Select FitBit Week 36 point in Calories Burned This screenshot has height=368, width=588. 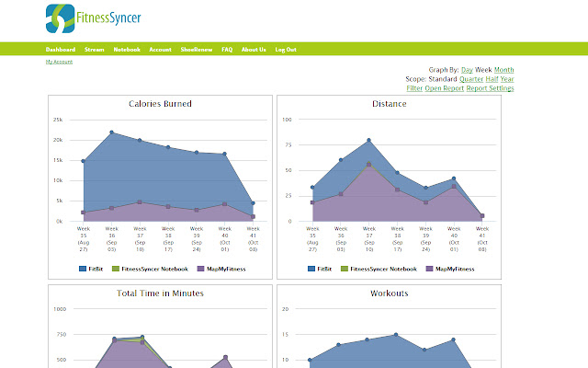[x=111, y=132]
